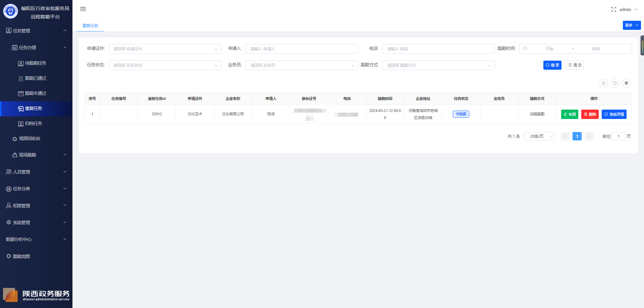This screenshot has height=308, width=644.
Task: Click the green 恢复 button in row
Action: pos(570,114)
